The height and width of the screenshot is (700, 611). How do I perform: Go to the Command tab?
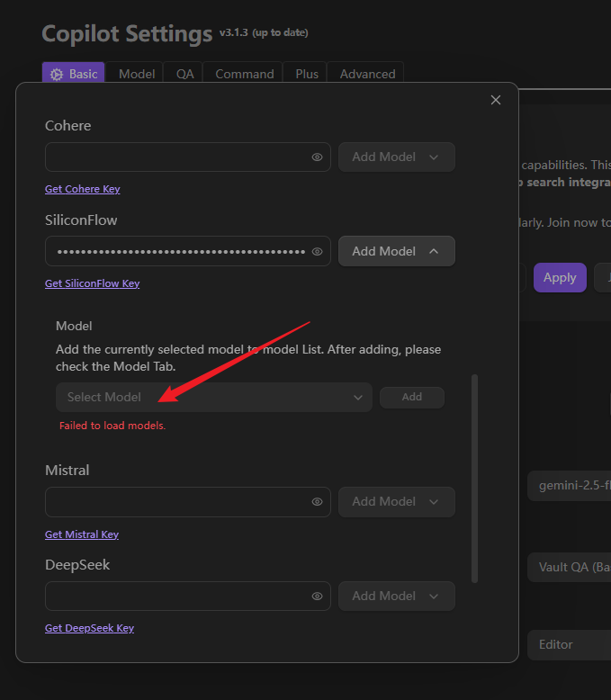(x=244, y=74)
